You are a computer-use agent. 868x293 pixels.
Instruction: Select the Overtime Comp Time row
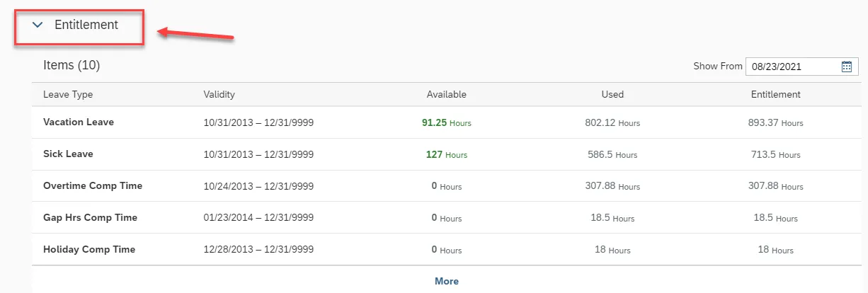pos(93,185)
